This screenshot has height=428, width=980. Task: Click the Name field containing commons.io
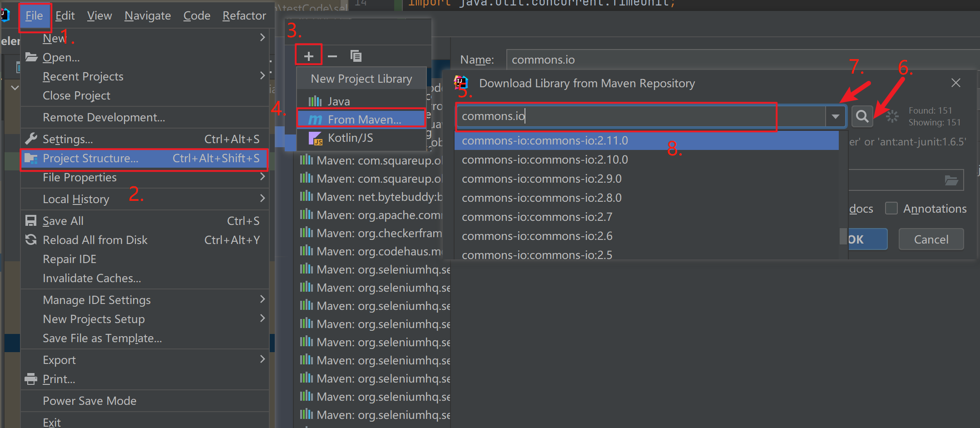tap(743, 60)
